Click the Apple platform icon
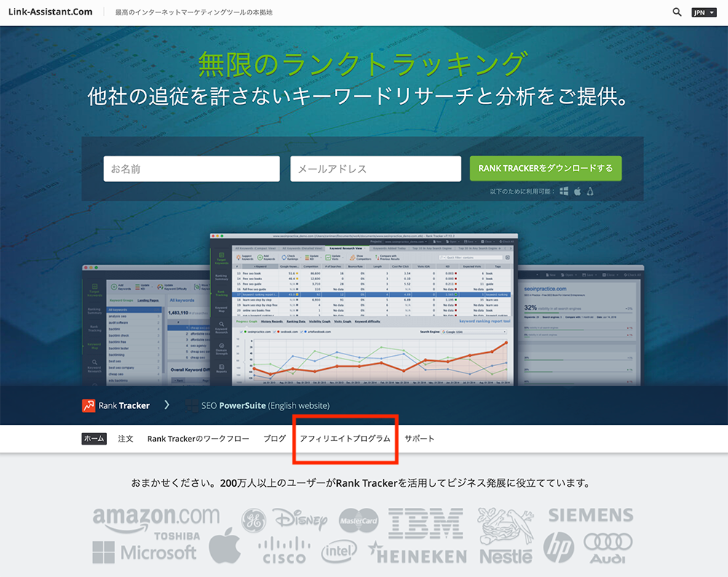 coord(577,191)
